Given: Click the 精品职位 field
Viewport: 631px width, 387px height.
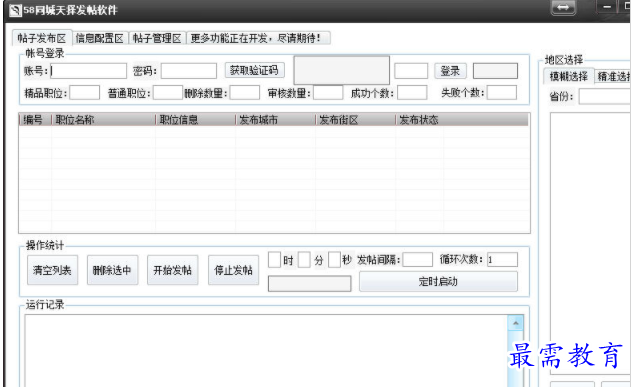Looking at the screenshot, I should [85, 93].
